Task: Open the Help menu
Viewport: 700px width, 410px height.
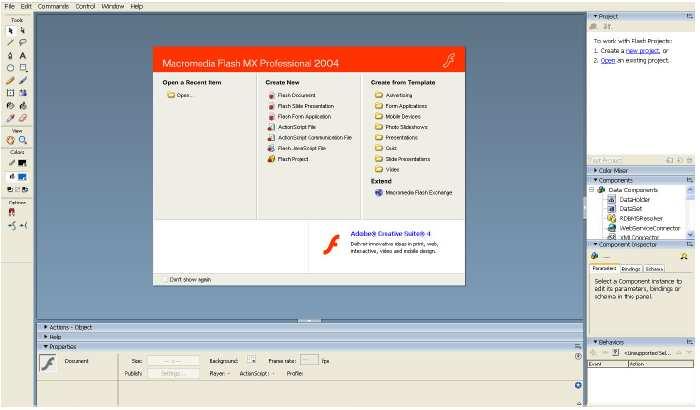Action: click(137, 6)
